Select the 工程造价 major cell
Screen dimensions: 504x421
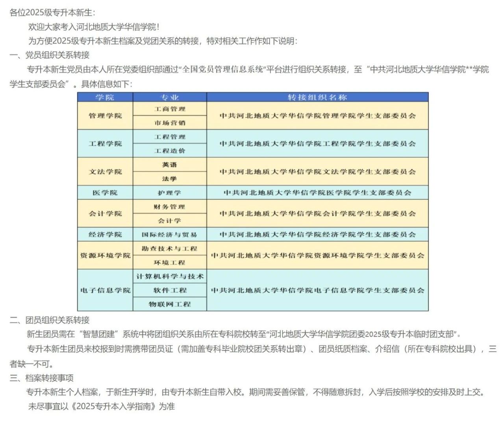click(x=170, y=151)
